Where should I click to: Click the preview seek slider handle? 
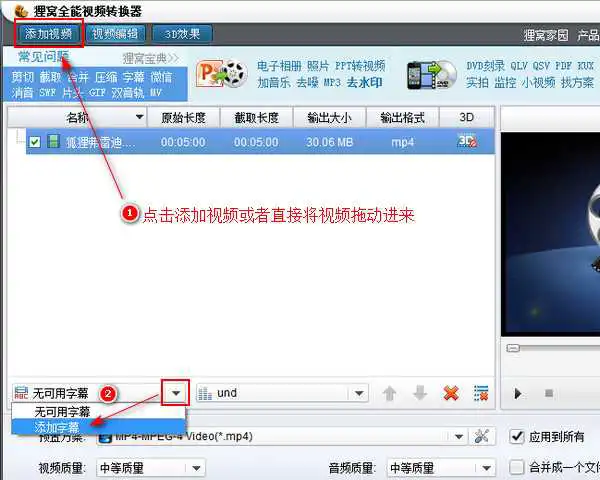pyautogui.click(x=513, y=348)
